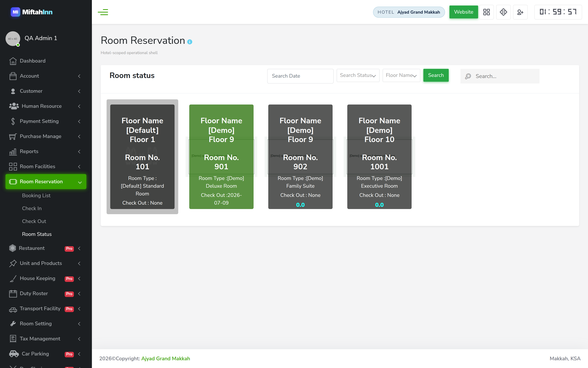
Task: Click the magnifier icon in search box
Action: (x=468, y=76)
